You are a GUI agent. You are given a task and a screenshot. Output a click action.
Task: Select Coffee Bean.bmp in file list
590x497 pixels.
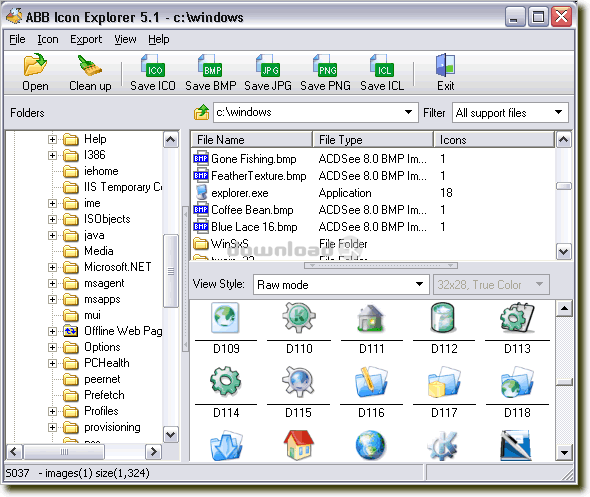pyautogui.click(x=252, y=210)
